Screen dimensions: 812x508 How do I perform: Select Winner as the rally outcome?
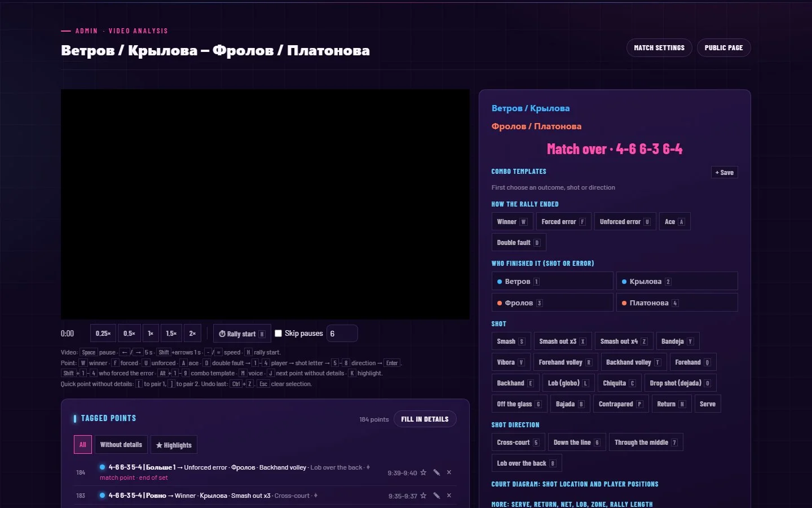[512, 222]
